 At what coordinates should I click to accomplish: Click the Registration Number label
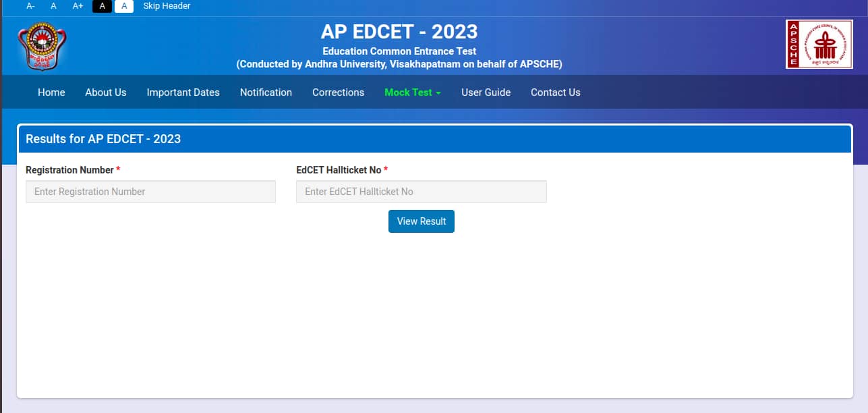[73, 170]
